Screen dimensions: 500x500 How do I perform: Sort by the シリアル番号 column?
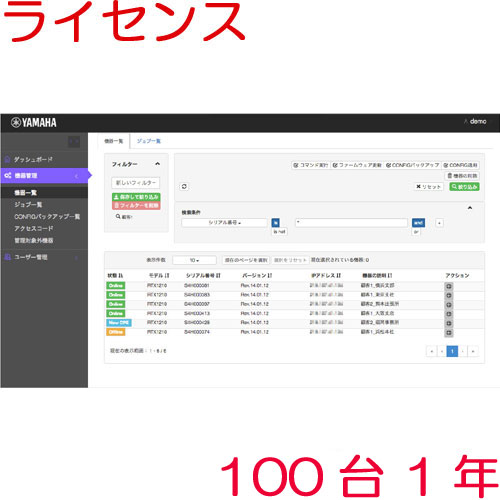[x=203, y=275]
